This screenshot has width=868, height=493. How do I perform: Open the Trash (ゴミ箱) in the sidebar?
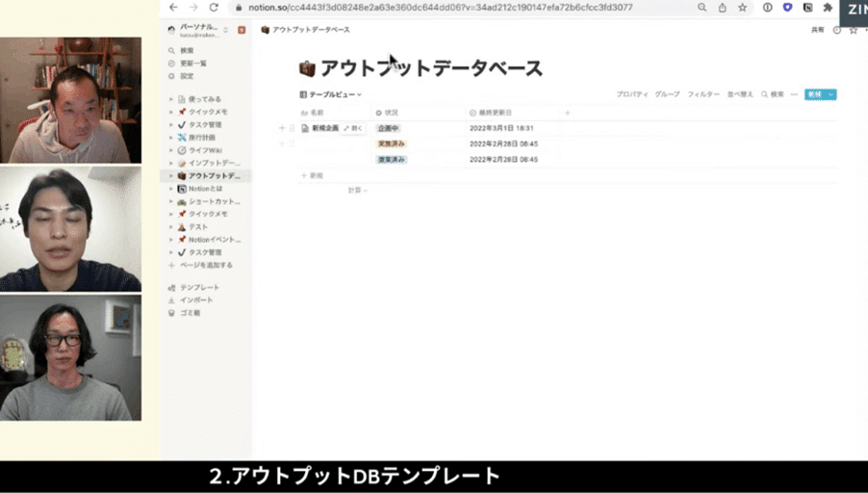[189, 313]
